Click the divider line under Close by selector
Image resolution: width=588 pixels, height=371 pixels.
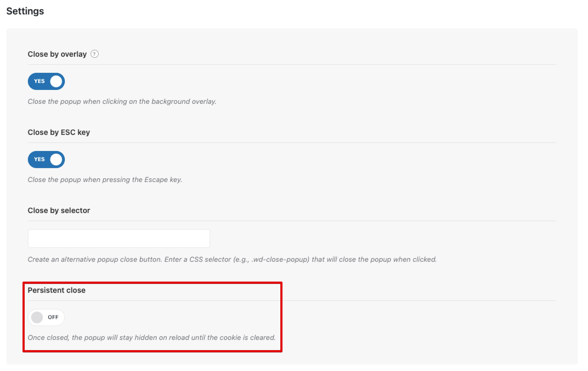[x=292, y=221]
